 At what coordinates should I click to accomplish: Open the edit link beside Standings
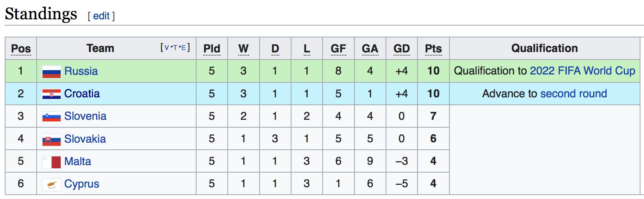pyautogui.click(x=101, y=16)
